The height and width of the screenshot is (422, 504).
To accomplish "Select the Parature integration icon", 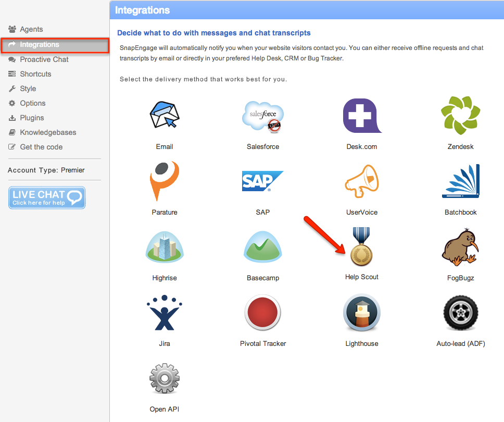I will pos(165,181).
